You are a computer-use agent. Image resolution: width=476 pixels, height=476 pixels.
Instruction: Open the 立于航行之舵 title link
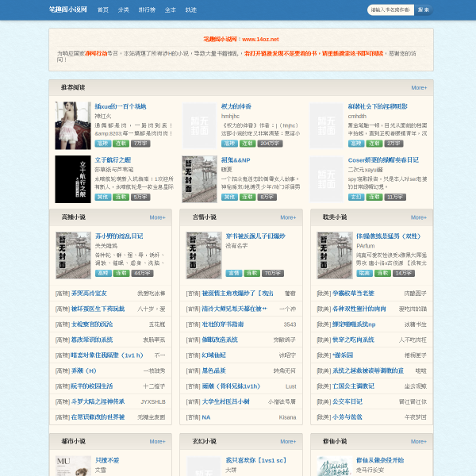(x=113, y=160)
